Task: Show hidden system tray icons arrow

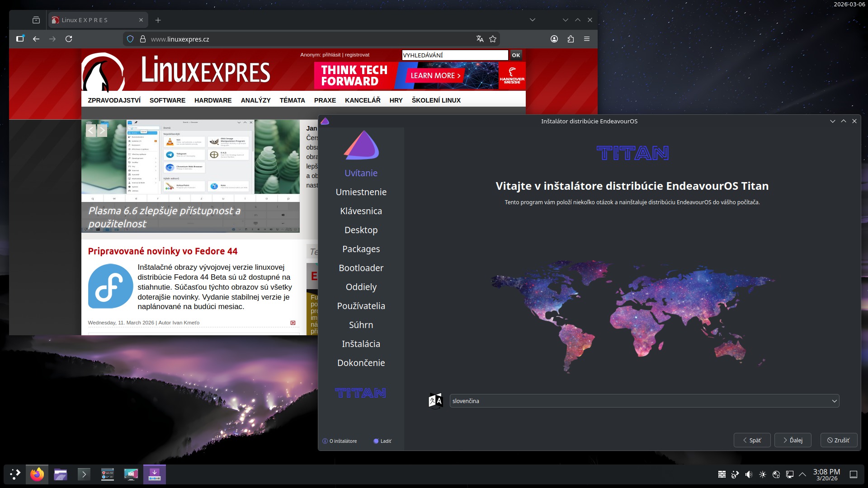Action: (x=802, y=474)
